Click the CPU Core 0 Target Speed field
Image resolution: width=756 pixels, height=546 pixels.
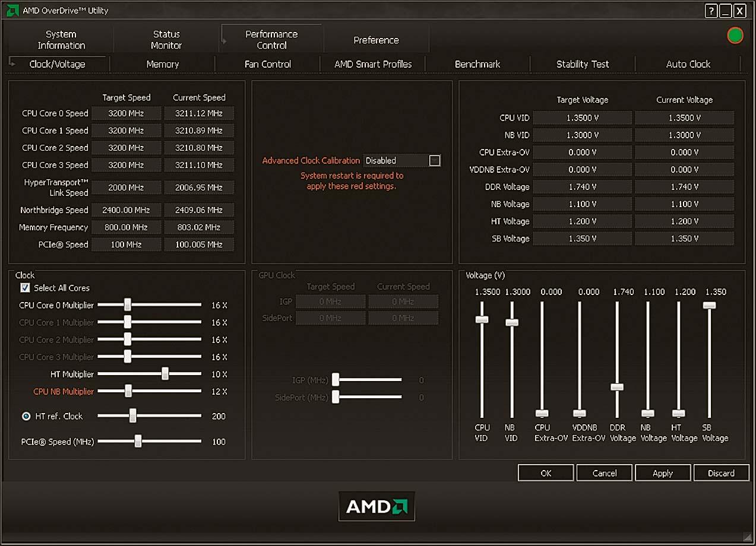[x=126, y=113]
